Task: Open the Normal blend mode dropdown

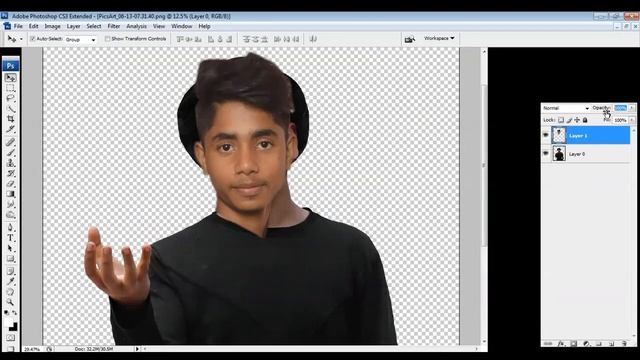Action: point(566,108)
